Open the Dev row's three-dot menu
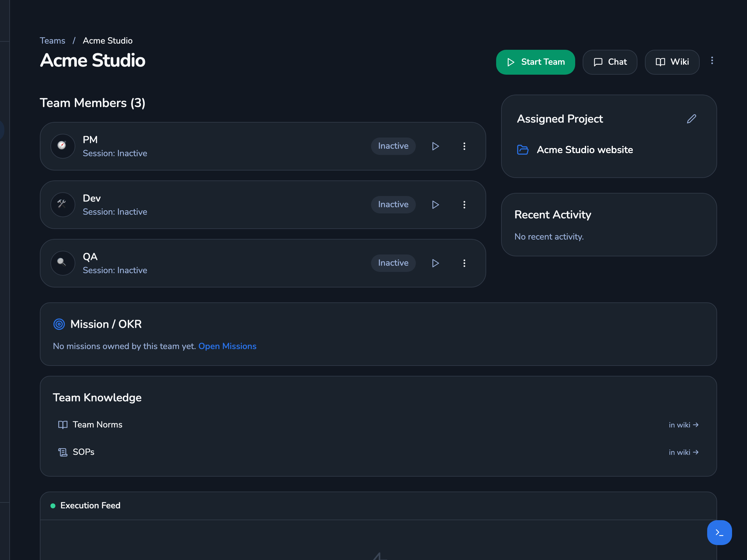The height and width of the screenshot is (560, 747). click(x=464, y=205)
